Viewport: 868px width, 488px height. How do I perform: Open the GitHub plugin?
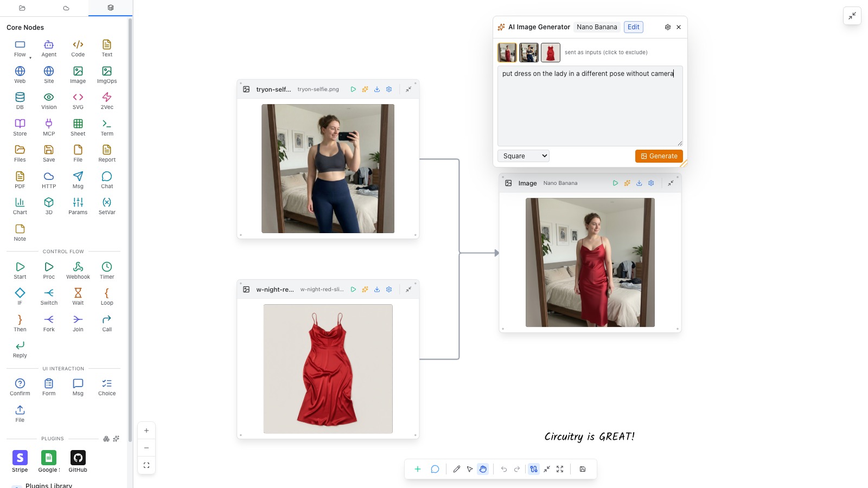[78, 461]
